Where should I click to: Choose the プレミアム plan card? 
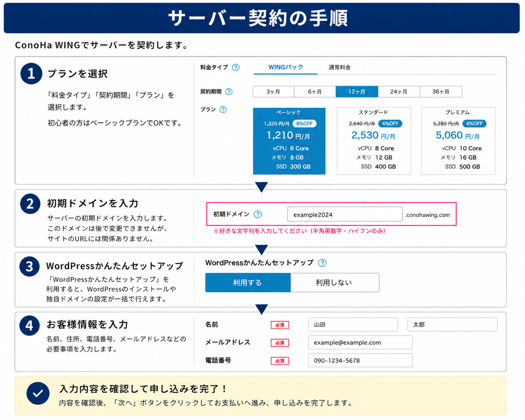pyautogui.click(x=458, y=141)
